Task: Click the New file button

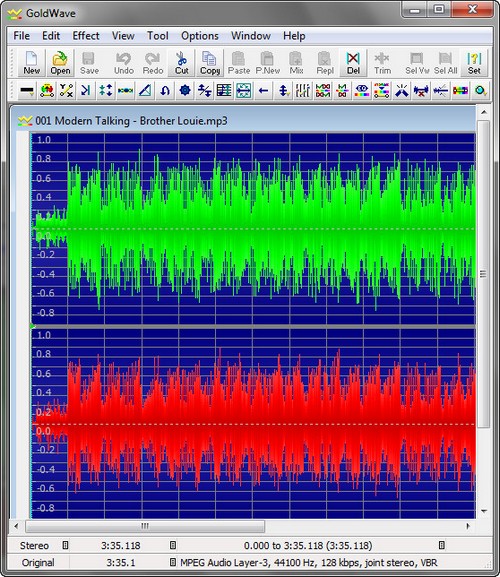Action: (x=32, y=63)
